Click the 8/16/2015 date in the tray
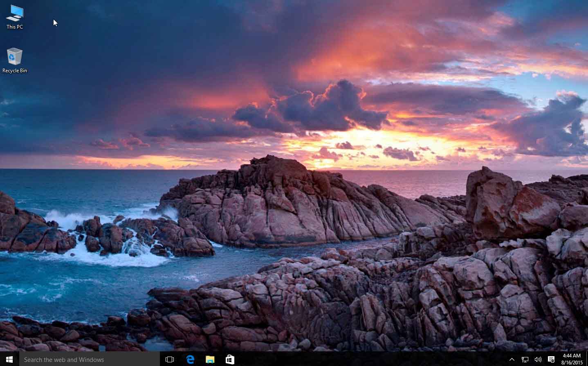 [572, 363]
